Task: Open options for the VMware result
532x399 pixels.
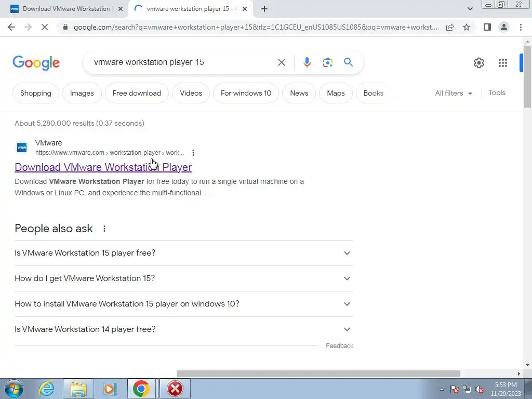Action: click(193, 153)
